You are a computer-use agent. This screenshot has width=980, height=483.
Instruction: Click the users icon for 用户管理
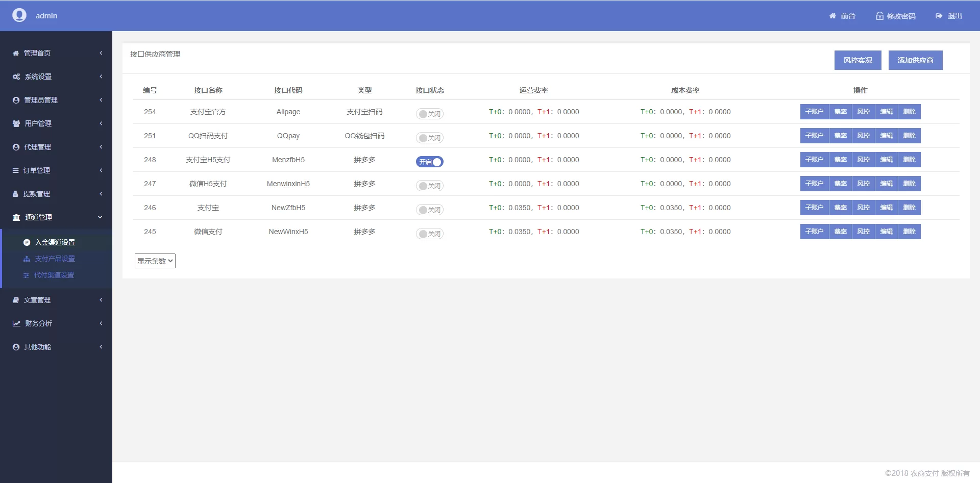tap(16, 123)
